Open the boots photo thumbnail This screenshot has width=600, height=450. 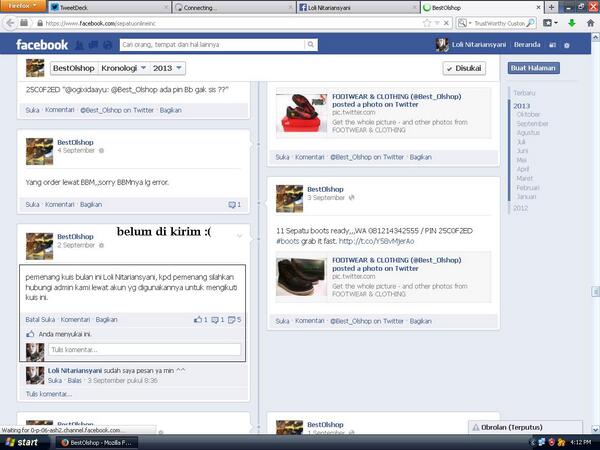(302, 277)
